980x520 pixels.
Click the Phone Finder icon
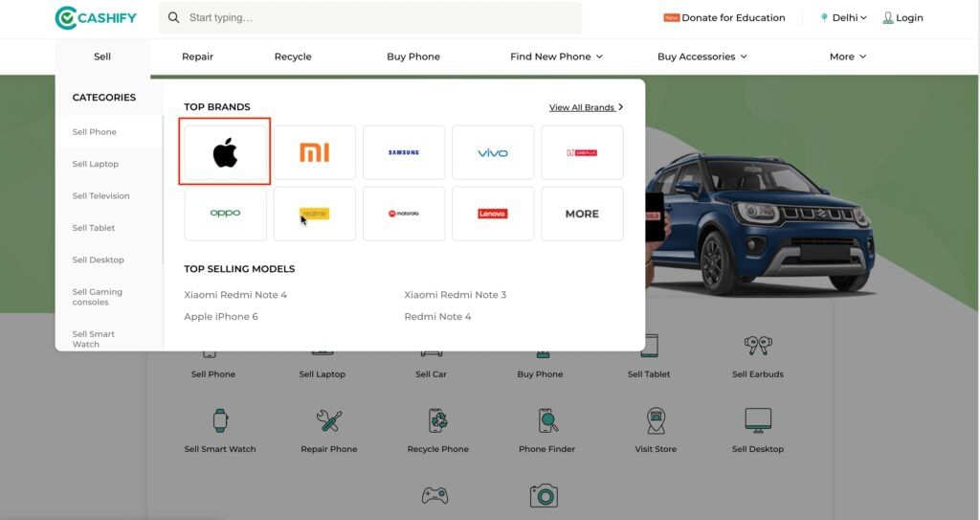547,420
